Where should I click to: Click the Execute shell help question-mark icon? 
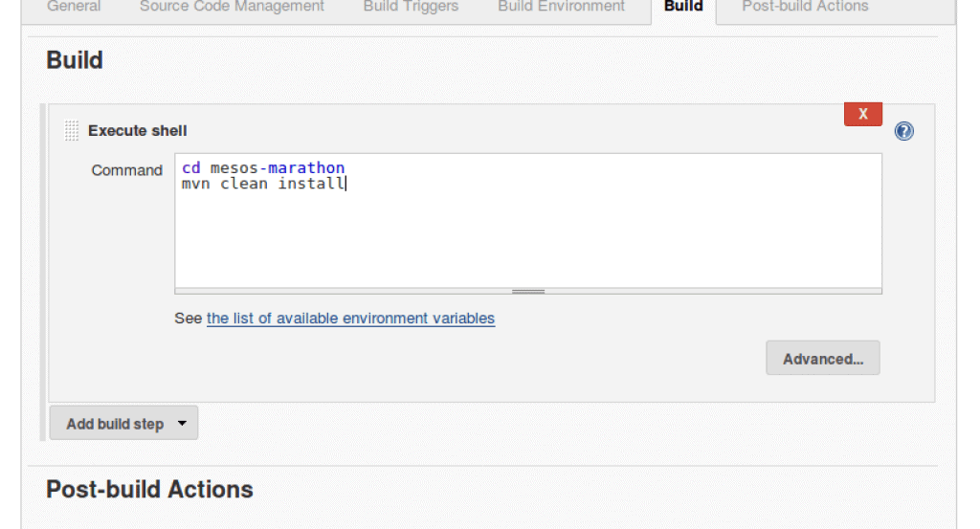(903, 131)
